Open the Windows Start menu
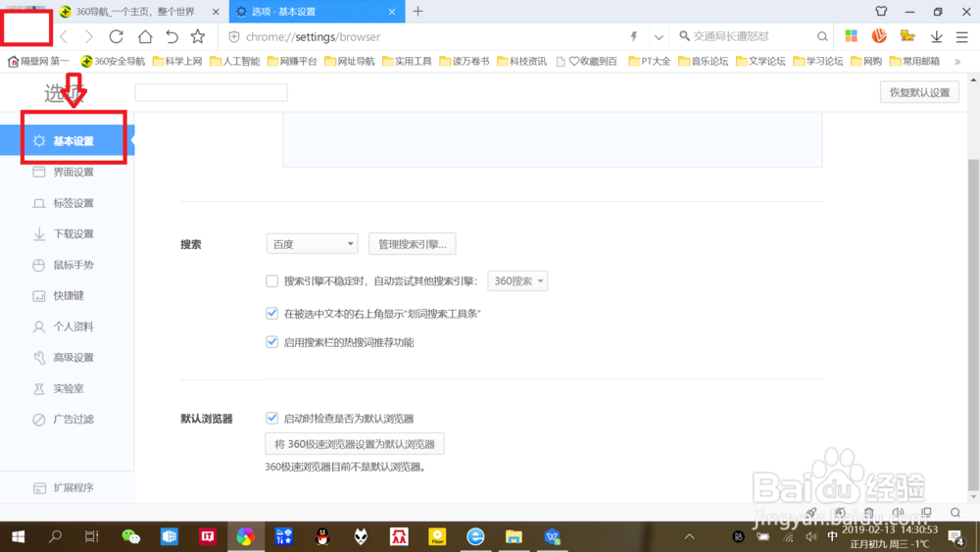Image resolution: width=980 pixels, height=552 pixels. 18,536
